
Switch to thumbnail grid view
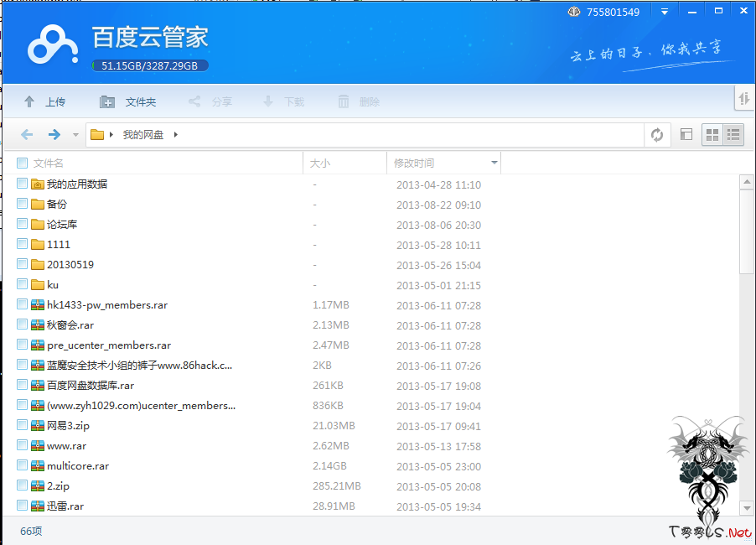[712, 135]
